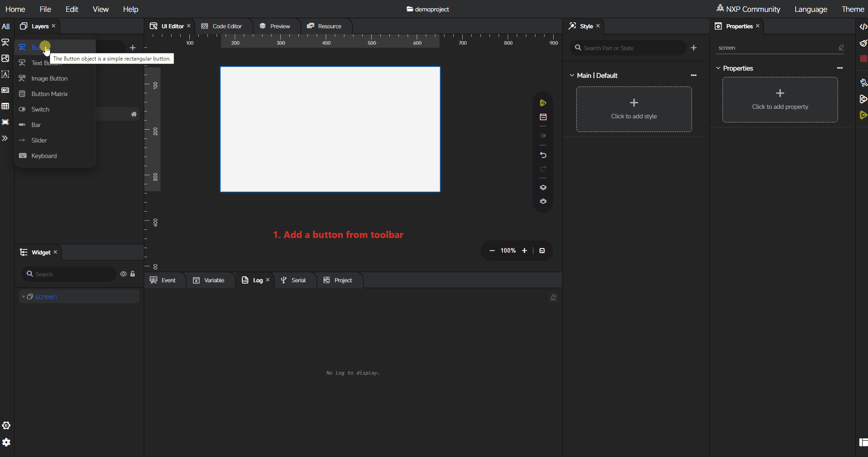Expand widget sidebar with double chevron

[5, 138]
